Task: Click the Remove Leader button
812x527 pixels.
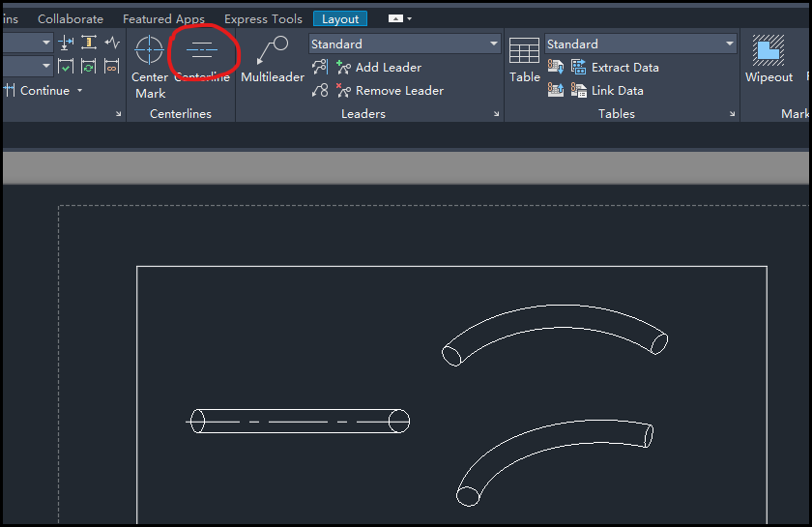Action: 390,91
